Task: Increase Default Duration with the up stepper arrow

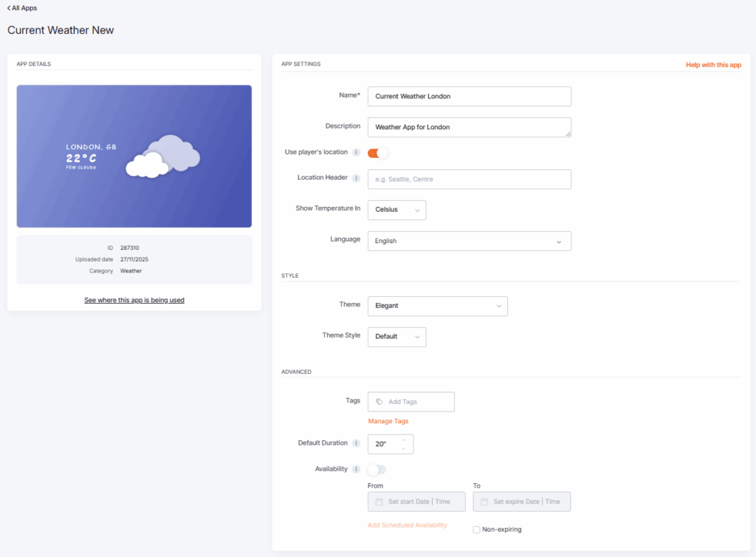Action: click(x=403, y=439)
